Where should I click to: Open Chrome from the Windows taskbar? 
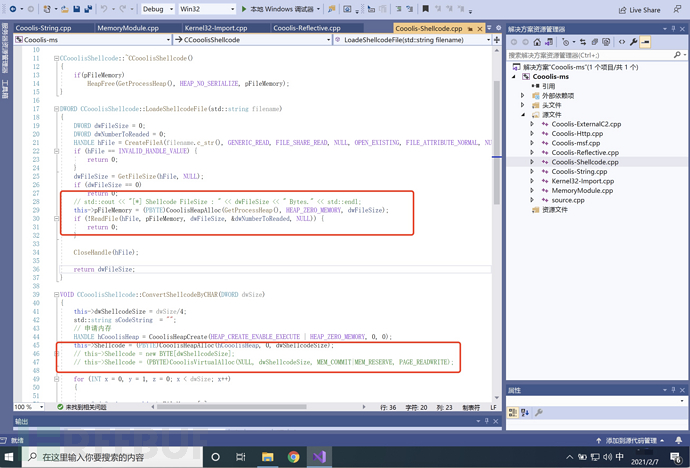[294, 456]
